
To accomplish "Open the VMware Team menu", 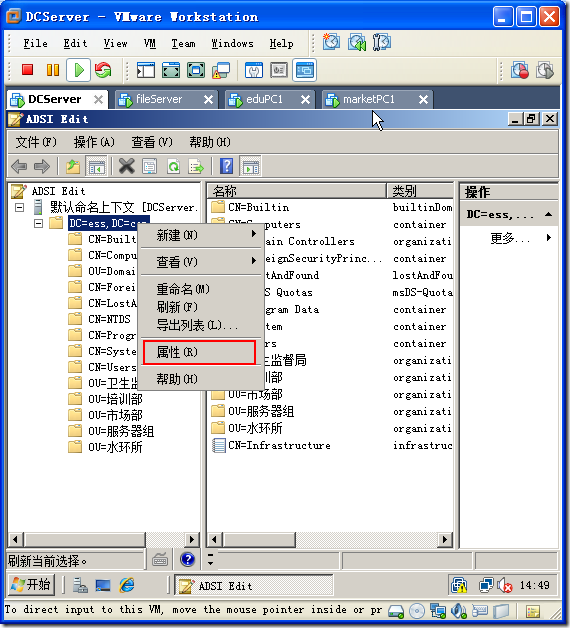I will click(x=183, y=43).
